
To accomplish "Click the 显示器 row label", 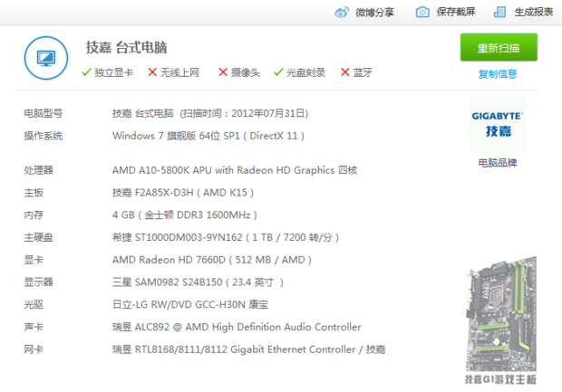I will click(38, 282).
